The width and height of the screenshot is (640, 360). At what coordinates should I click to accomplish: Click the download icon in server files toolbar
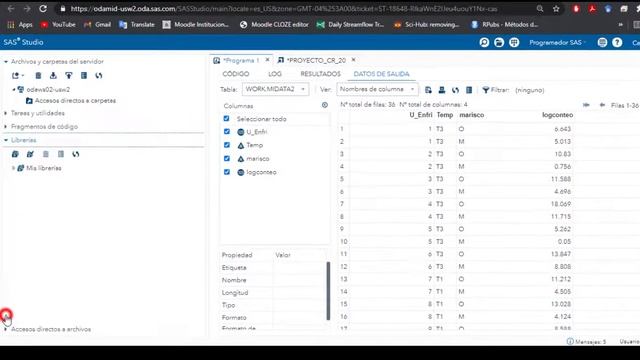click(53, 76)
